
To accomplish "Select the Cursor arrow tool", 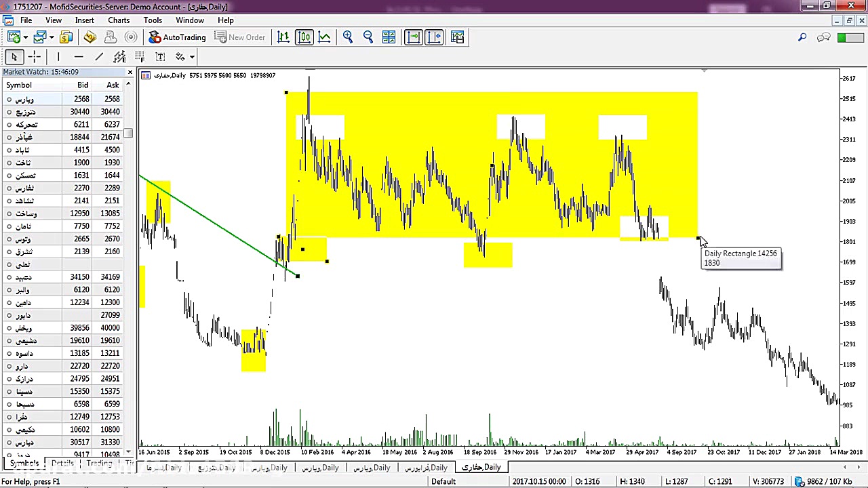I will 14,57.
